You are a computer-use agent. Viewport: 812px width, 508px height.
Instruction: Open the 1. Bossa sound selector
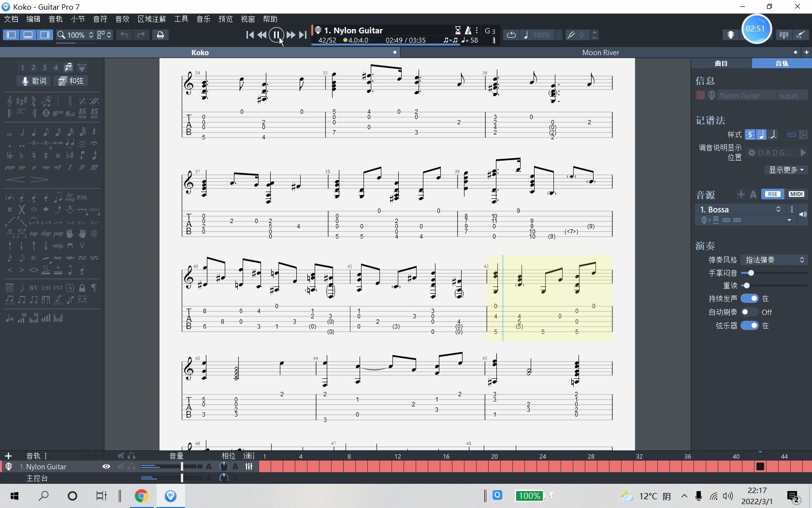coord(740,209)
